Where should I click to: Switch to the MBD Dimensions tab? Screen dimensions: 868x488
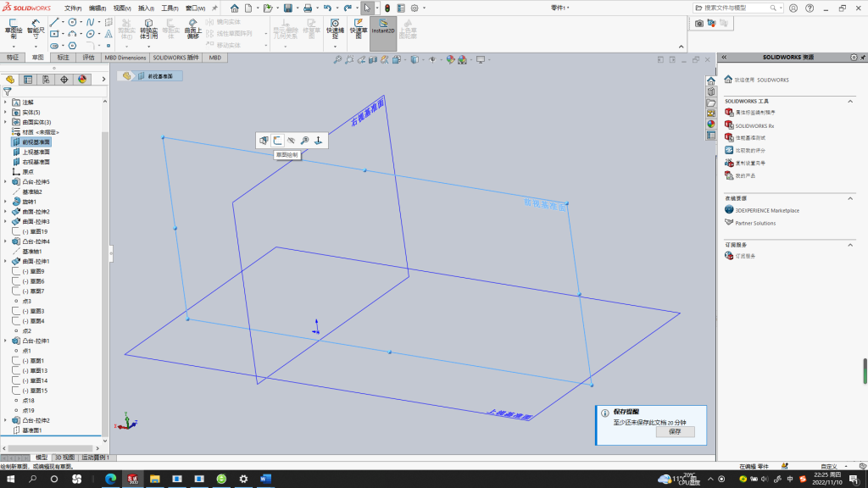(x=125, y=58)
